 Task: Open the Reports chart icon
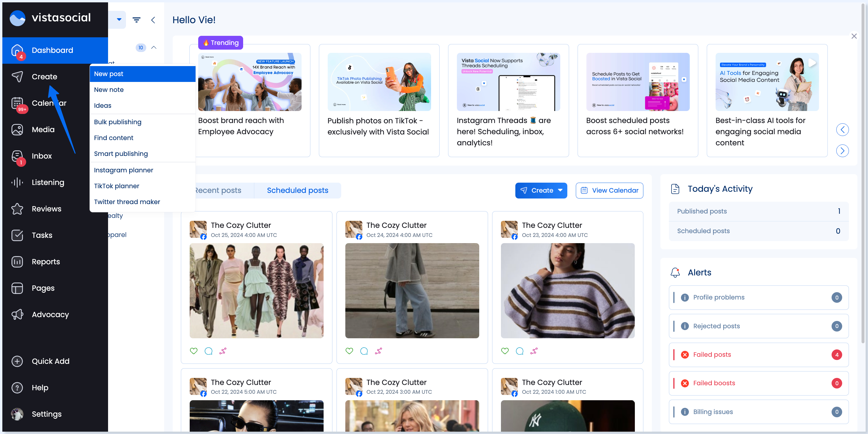coord(17,262)
